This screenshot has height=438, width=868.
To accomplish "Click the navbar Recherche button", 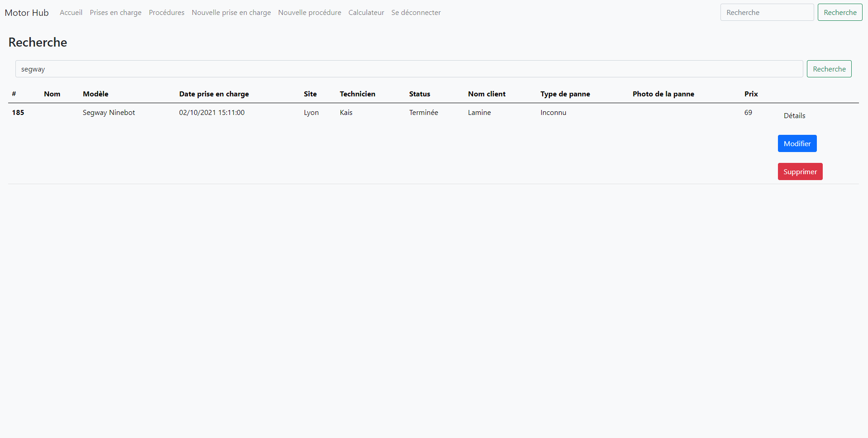I will [x=840, y=12].
